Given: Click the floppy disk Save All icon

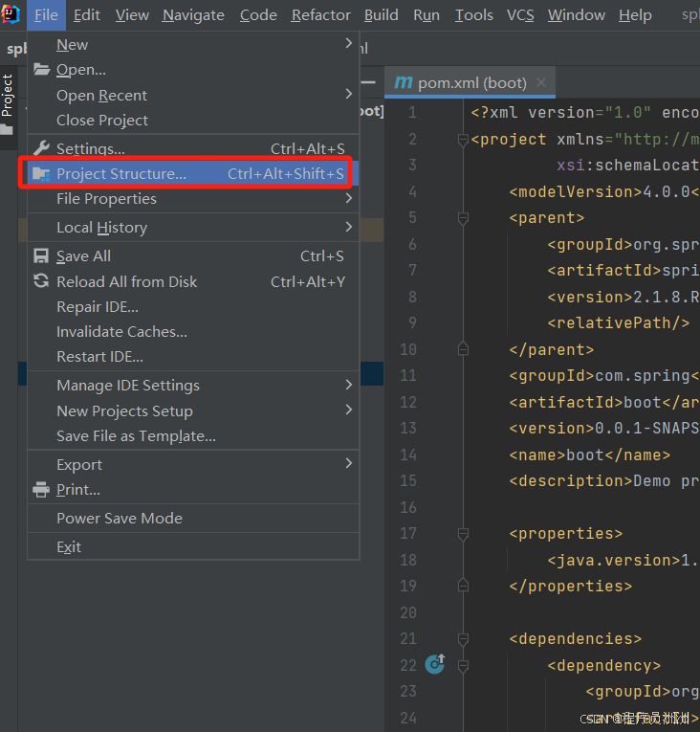Looking at the screenshot, I should tap(41, 256).
